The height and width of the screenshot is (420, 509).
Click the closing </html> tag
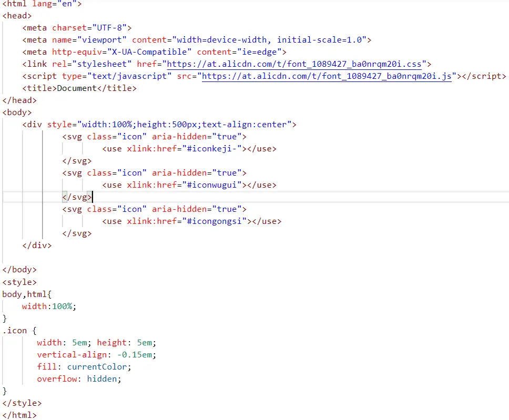(19, 415)
